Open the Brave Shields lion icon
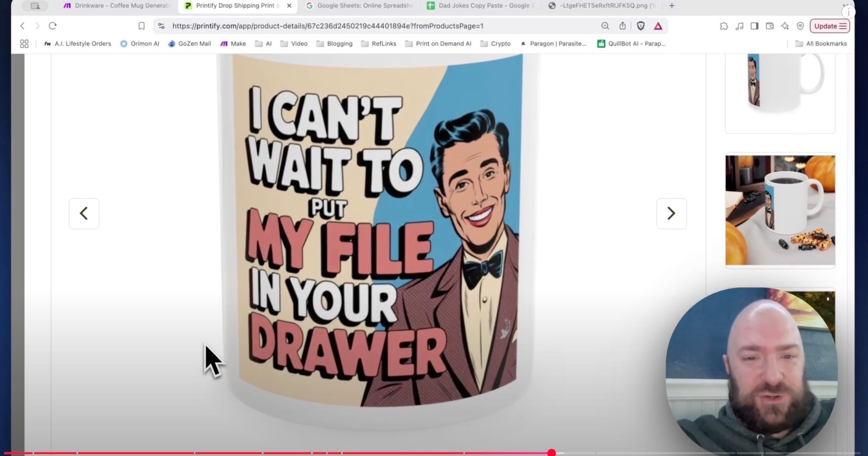This screenshot has width=868, height=456. [x=641, y=26]
